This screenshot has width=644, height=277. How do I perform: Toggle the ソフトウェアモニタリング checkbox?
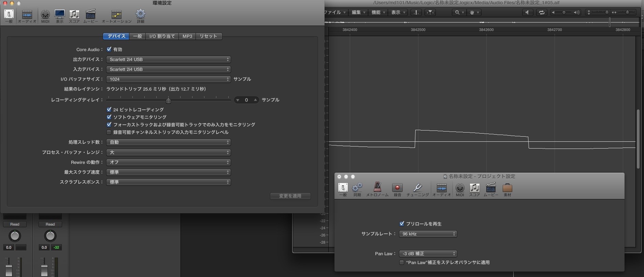109,117
